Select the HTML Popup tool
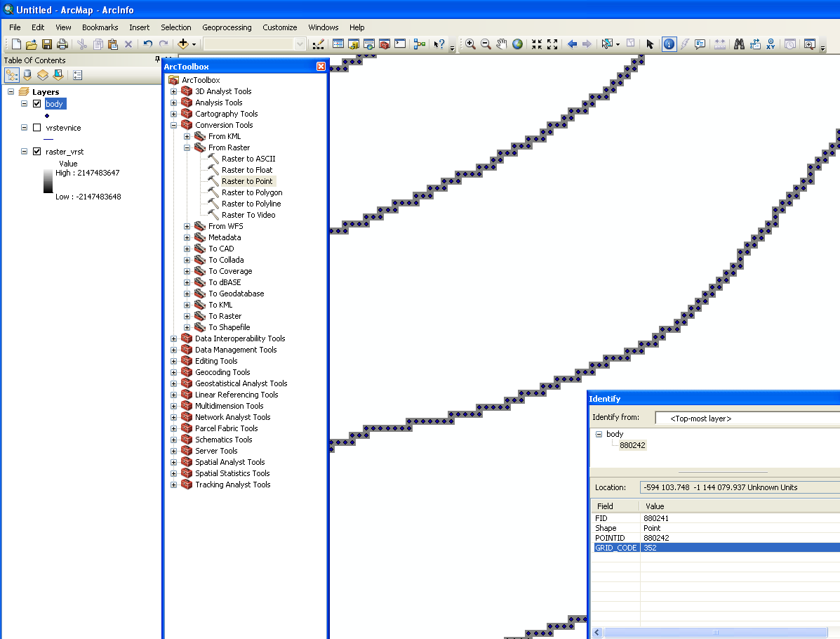This screenshot has width=840, height=639. (x=700, y=44)
